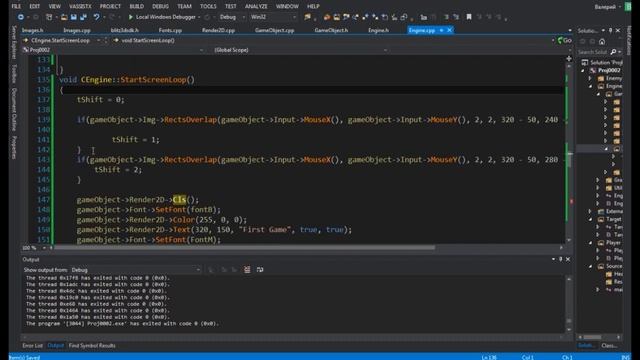Screen dimensions: 640x360
Task: Click the Open File folder icon
Action: pyautogui.click(x=64, y=17)
